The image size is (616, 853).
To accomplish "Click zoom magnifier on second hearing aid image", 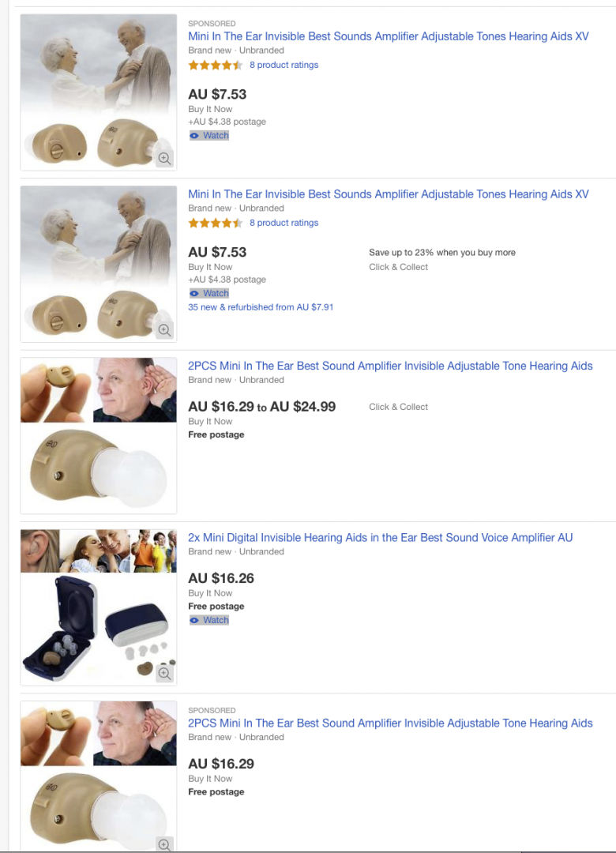I will point(164,329).
